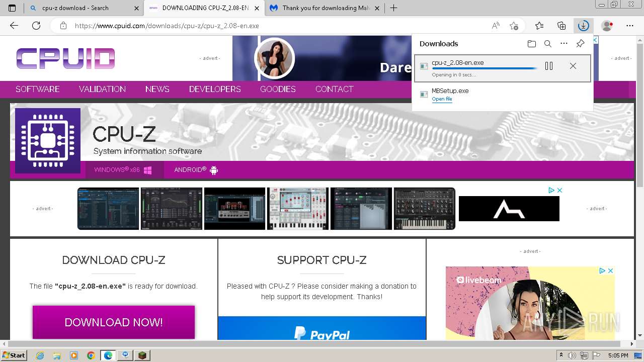
Task: Click the volume icon in the system tray
Action: coord(571,355)
